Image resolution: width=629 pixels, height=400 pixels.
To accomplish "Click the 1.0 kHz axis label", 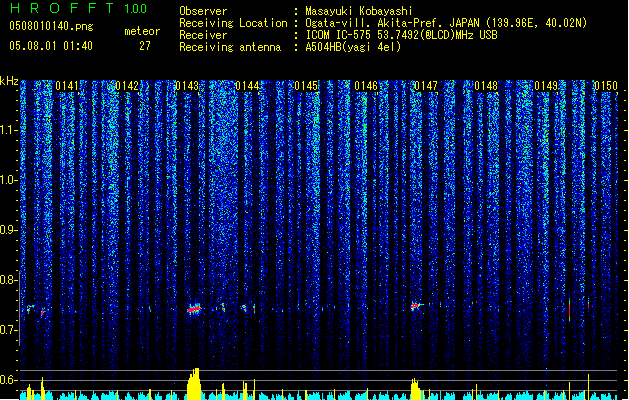I will tap(9, 180).
